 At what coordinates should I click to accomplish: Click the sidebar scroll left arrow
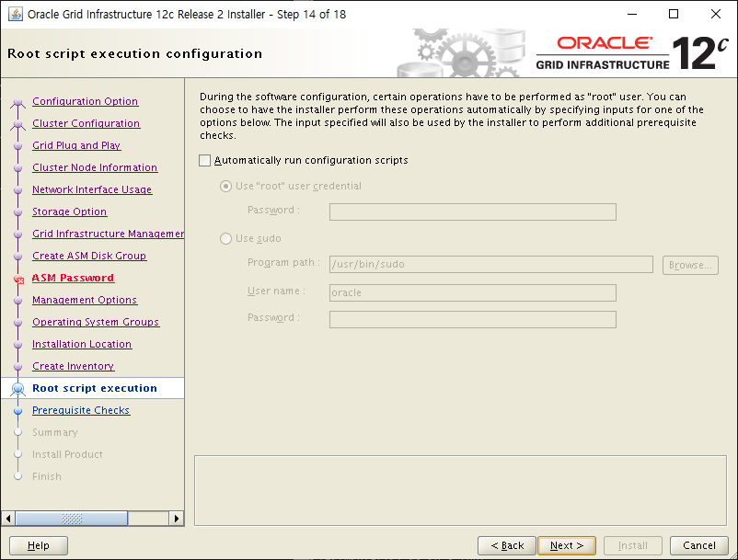tap(8, 519)
